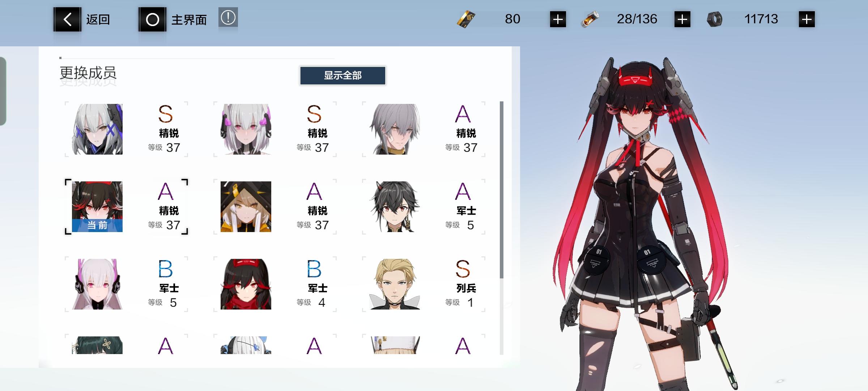Select the black-haired male level 5 member
868x391 pixels.
click(395, 207)
